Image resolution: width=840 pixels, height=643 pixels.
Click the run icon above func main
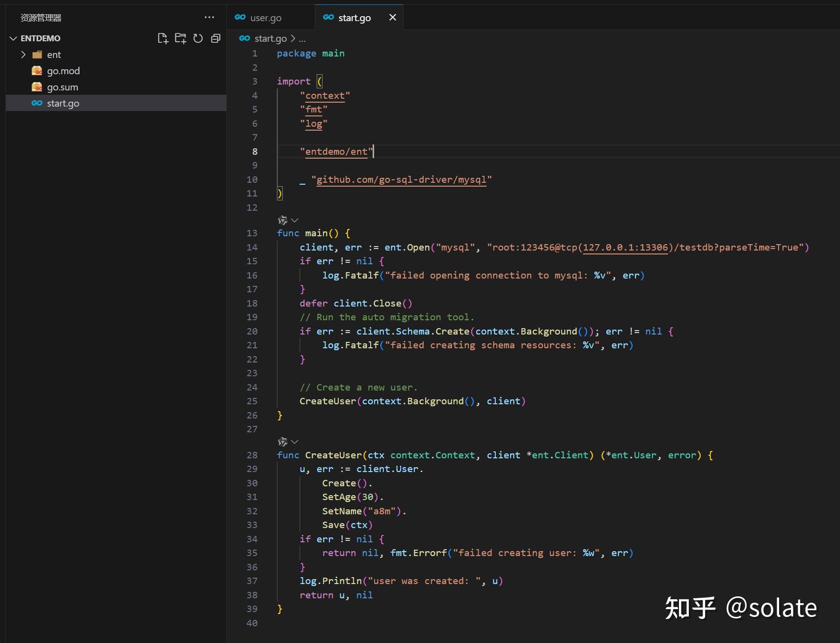281,221
